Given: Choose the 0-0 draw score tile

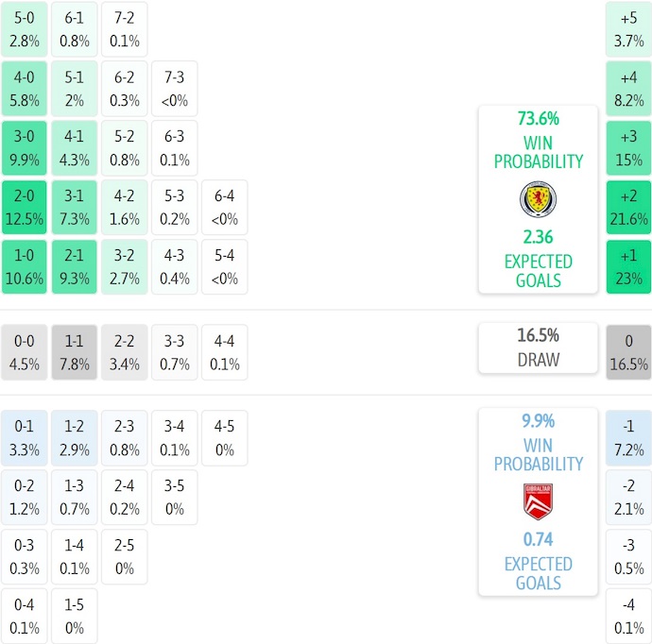Looking at the screenshot, I should tap(25, 352).
